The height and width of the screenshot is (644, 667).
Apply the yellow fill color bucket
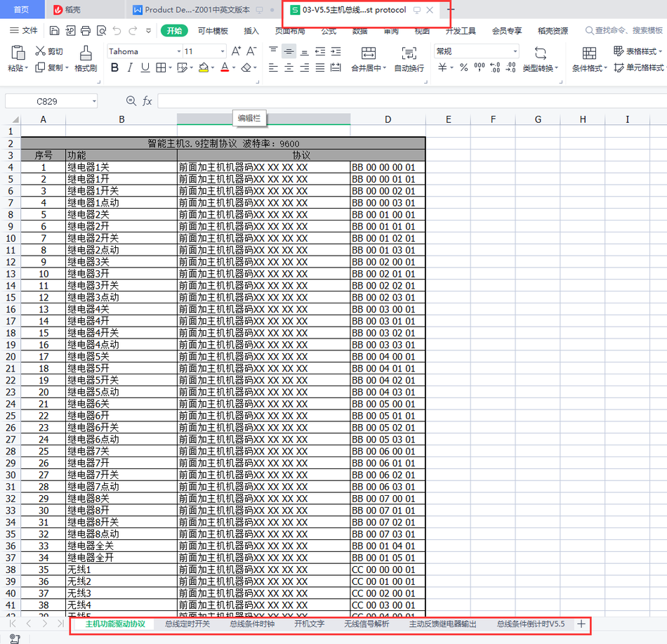(204, 67)
